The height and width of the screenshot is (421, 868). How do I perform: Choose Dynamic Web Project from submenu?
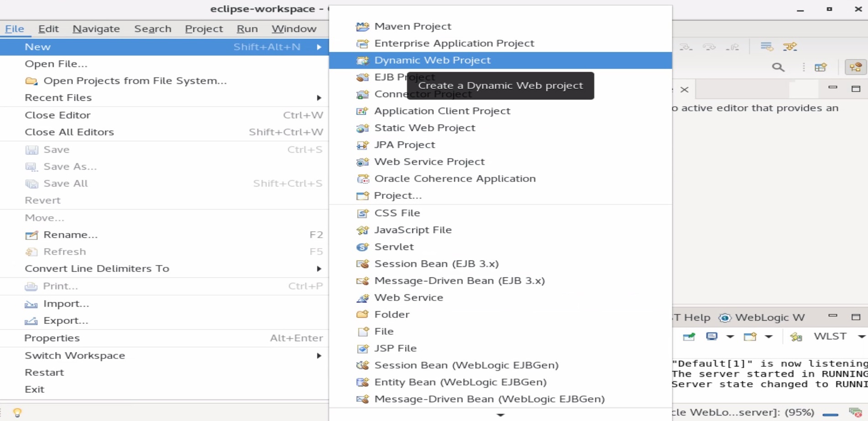coord(432,60)
